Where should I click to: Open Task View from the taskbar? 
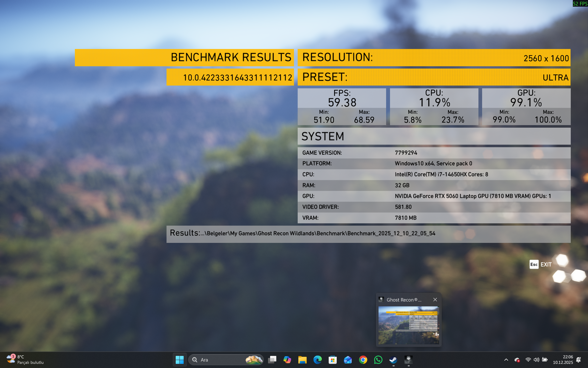pos(272,359)
